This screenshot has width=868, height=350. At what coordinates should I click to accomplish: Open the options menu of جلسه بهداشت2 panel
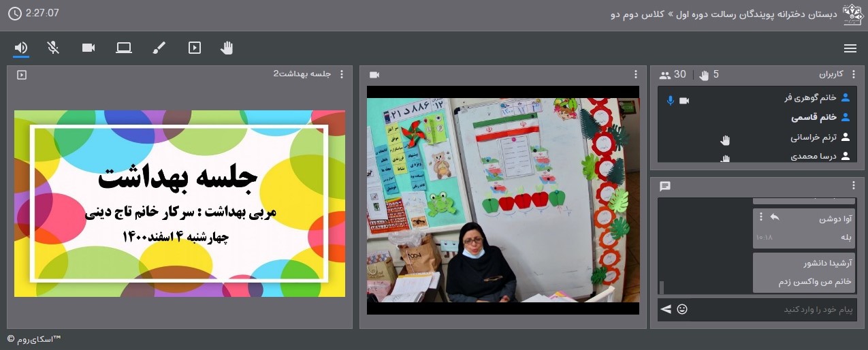tap(342, 75)
